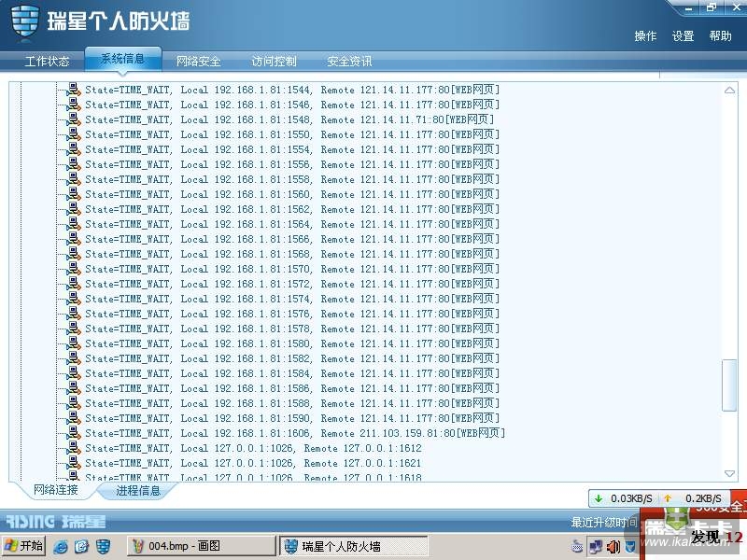
Task: Select row text with Local 192.168.1.81:1580
Action: click(x=292, y=343)
